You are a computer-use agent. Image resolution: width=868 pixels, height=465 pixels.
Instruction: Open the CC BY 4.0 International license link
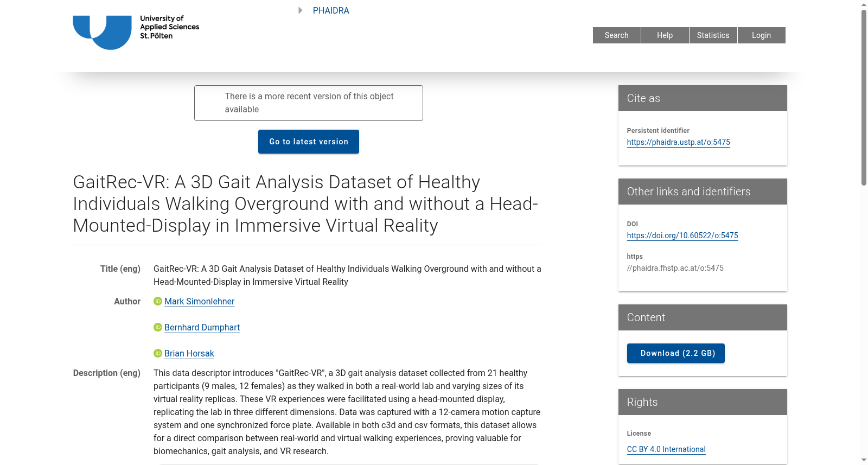(x=666, y=449)
